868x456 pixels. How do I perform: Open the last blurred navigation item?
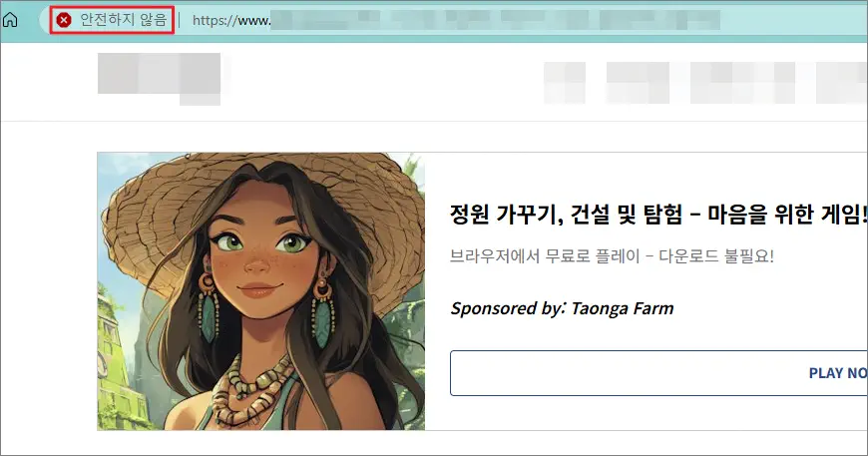tap(842, 83)
